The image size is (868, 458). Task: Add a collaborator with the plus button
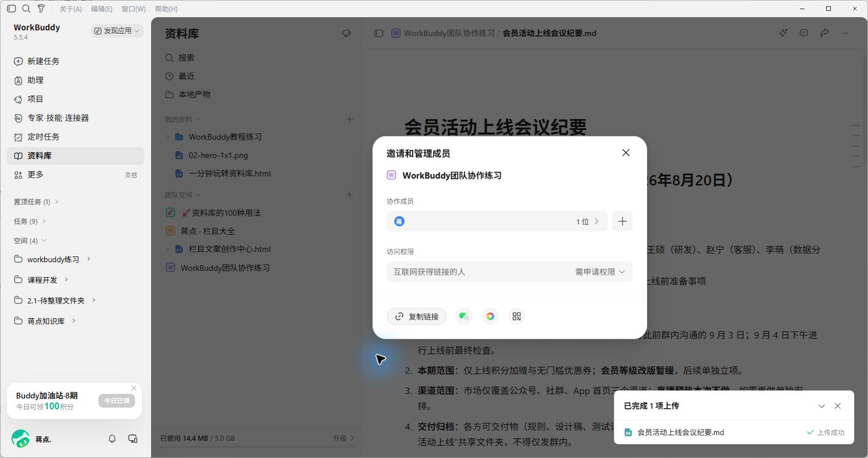[623, 222]
